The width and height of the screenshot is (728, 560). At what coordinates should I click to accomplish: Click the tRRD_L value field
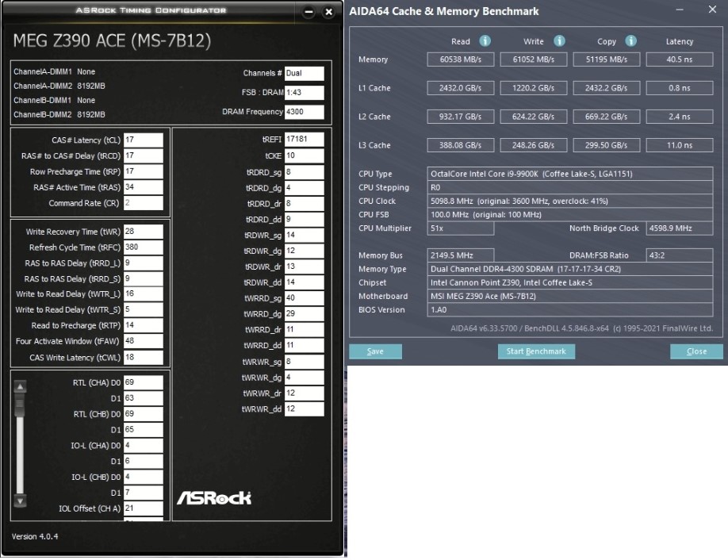pos(144,263)
